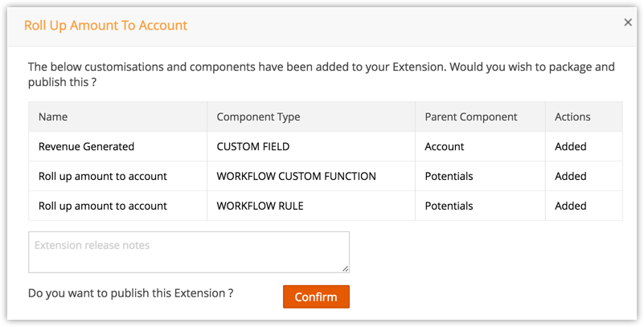Click Added status in WORKFLOW RULE row
This screenshot has width=644, height=327.
571,206
